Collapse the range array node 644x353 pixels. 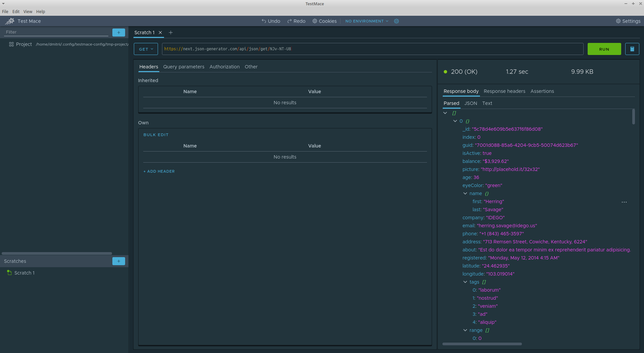pos(465,330)
